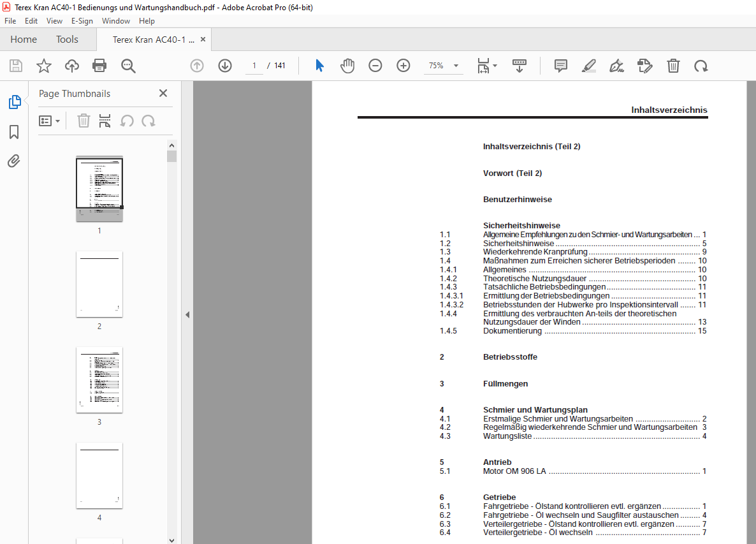
Task: Click the upload to cloud icon
Action: click(x=72, y=66)
